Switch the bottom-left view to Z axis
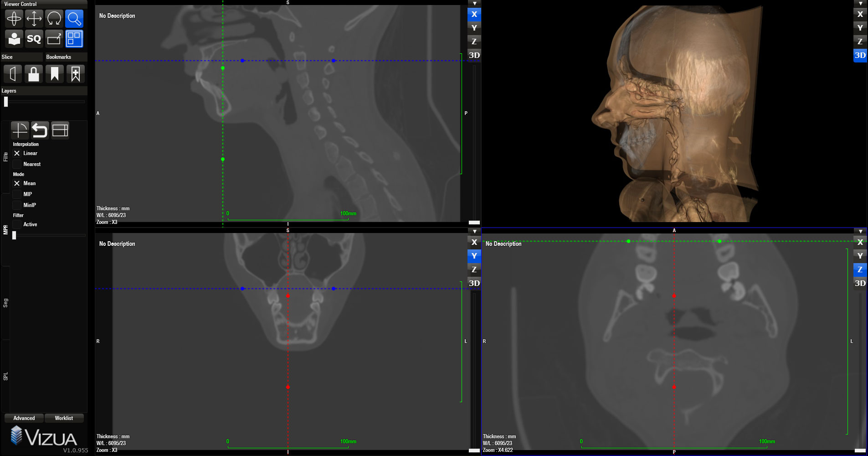868x456 pixels. [x=474, y=269]
